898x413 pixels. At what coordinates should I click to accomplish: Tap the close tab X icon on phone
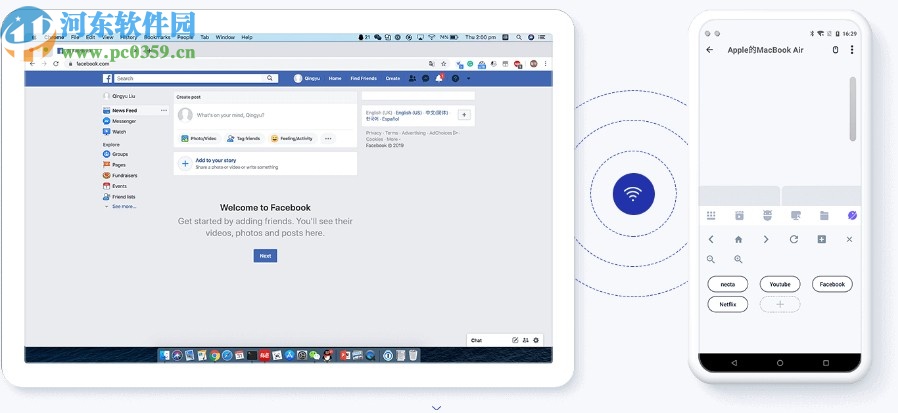pos(849,239)
